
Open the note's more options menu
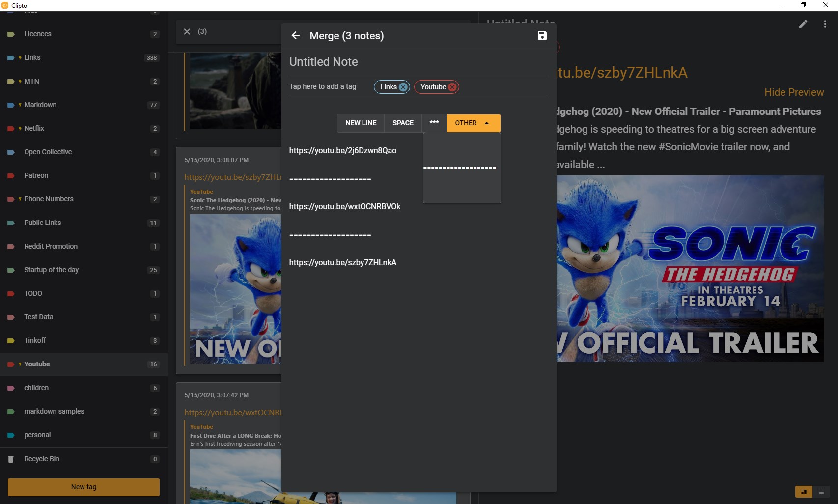pyautogui.click(x=825, y=24)
